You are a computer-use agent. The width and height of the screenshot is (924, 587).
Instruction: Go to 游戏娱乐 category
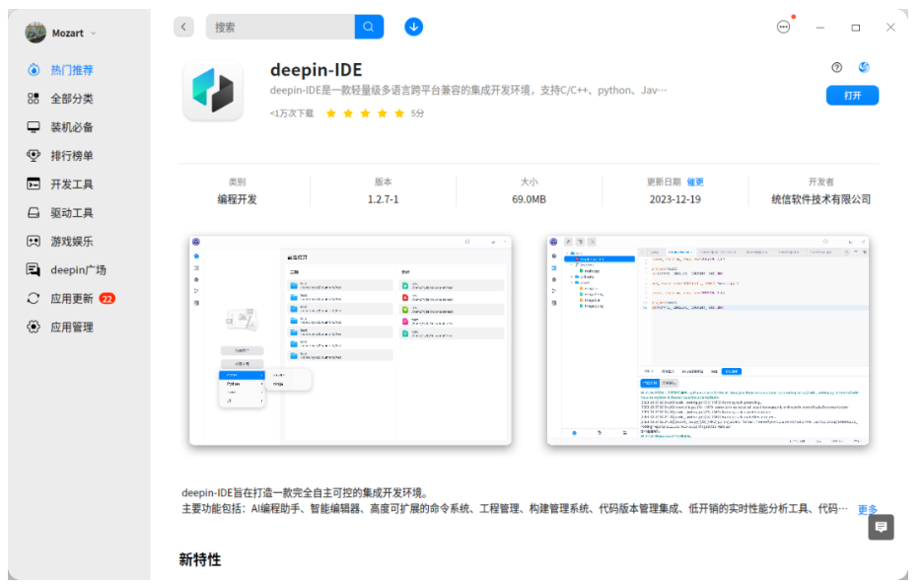[x=71, y=241]
